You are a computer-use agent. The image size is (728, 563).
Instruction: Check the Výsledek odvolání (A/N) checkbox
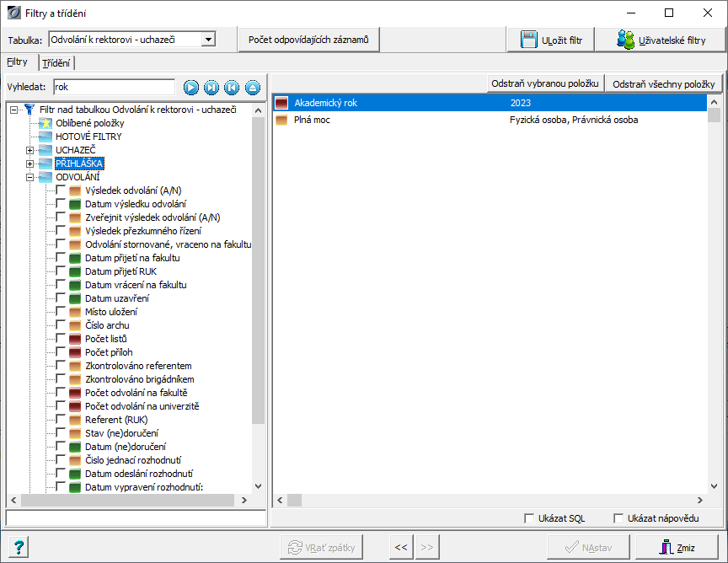coord(61,190)
